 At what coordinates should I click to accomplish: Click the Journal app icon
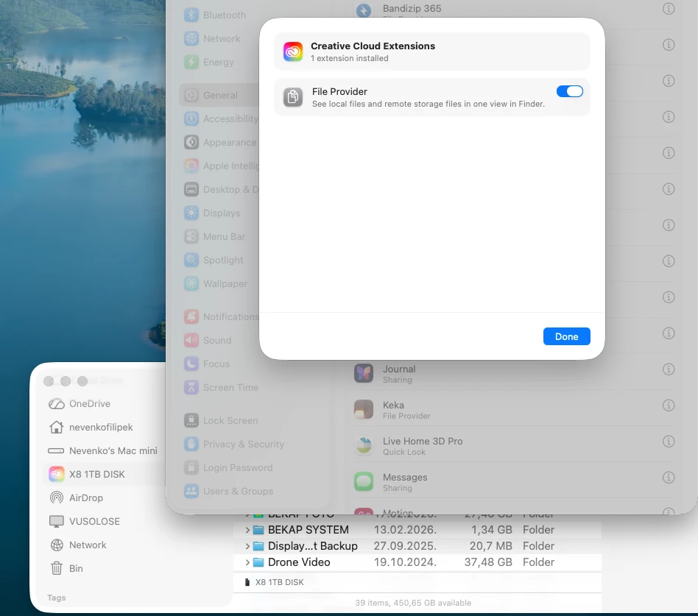tap(364, 373)
